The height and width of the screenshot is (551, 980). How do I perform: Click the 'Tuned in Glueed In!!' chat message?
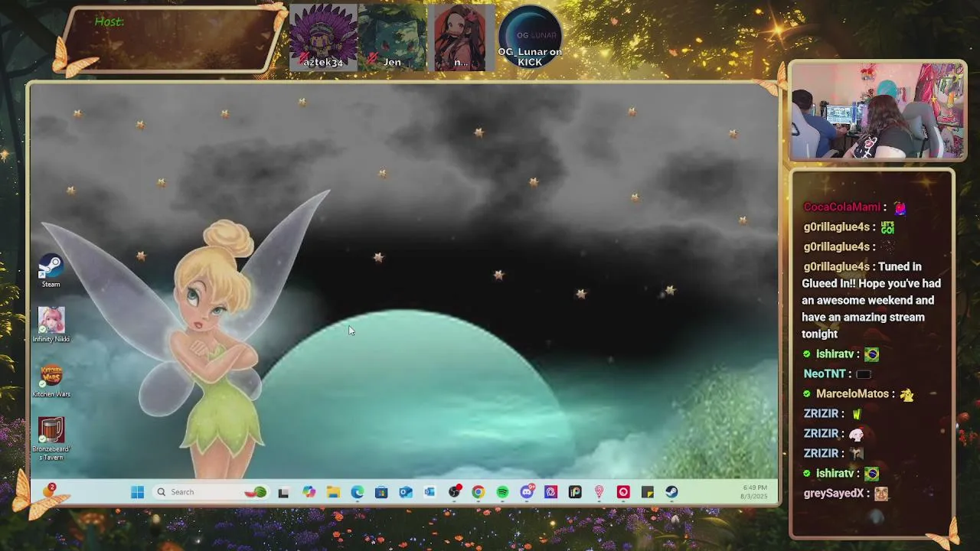click(871, 300)
